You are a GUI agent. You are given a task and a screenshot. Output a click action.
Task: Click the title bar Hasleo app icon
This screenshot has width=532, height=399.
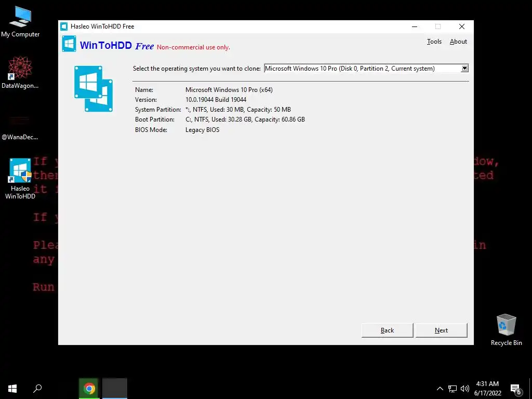click(x=63, y=26)
